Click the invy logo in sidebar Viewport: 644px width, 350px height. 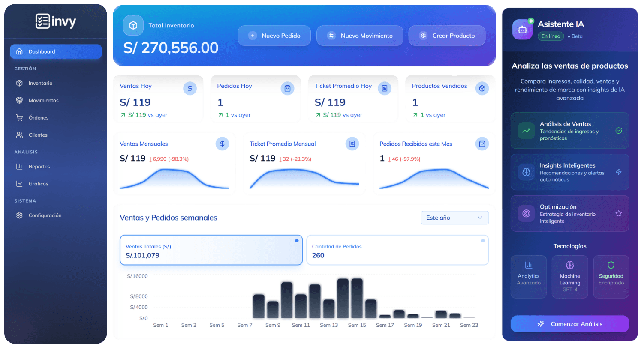56,21
